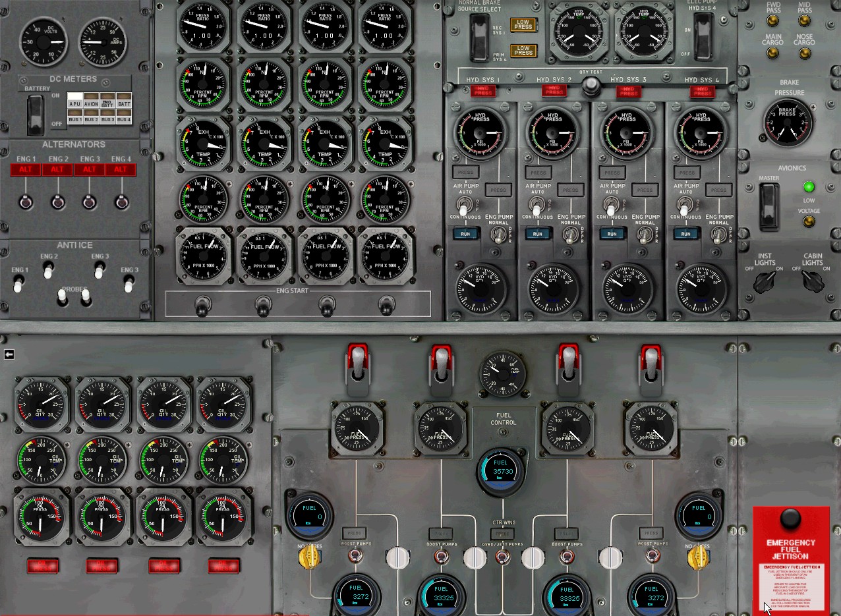
Task: Click the HYD SYS 1 pressure gauge
Action: pyautogui.click(x=479, y=132)
